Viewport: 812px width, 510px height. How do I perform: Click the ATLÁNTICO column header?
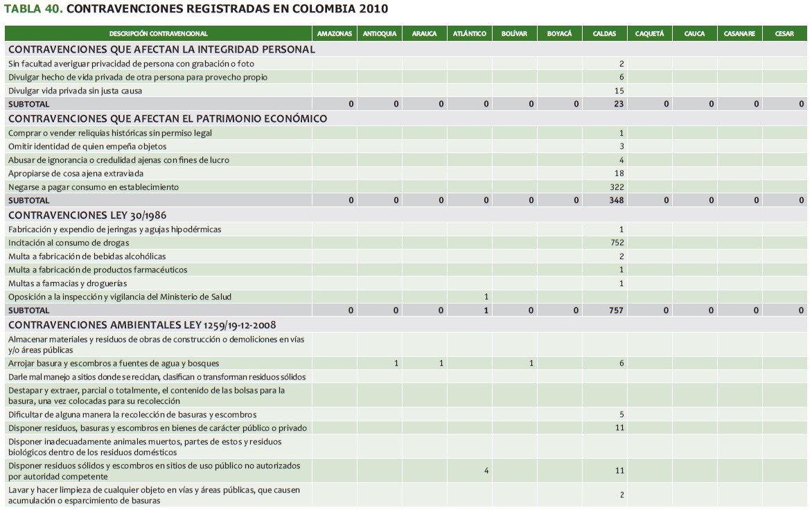469,33
